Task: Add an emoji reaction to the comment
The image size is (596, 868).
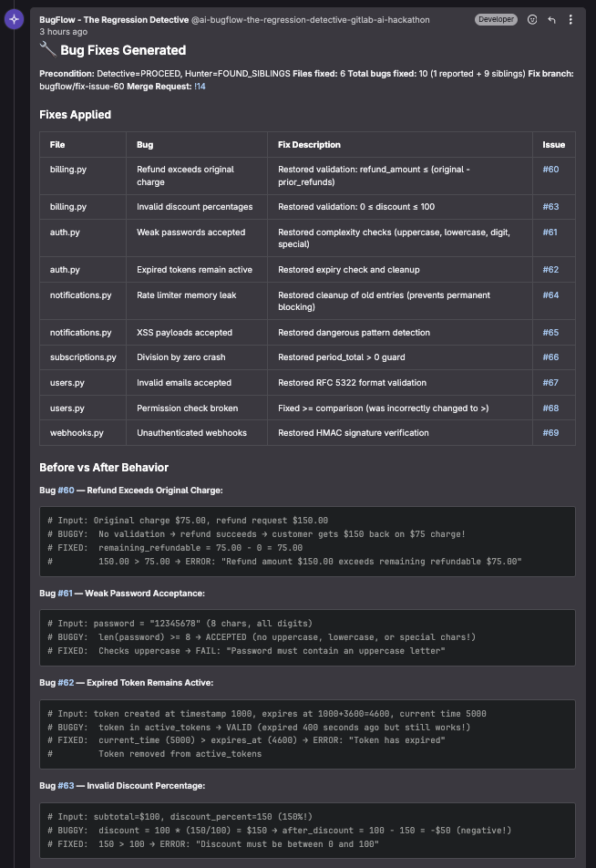Action: click(x=532, y=19)
